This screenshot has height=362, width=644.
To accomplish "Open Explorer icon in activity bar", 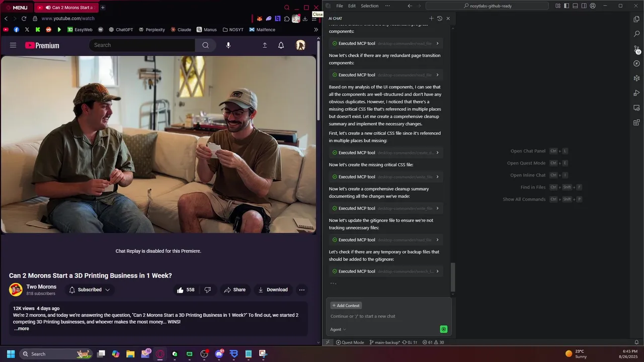I will 636,19.
